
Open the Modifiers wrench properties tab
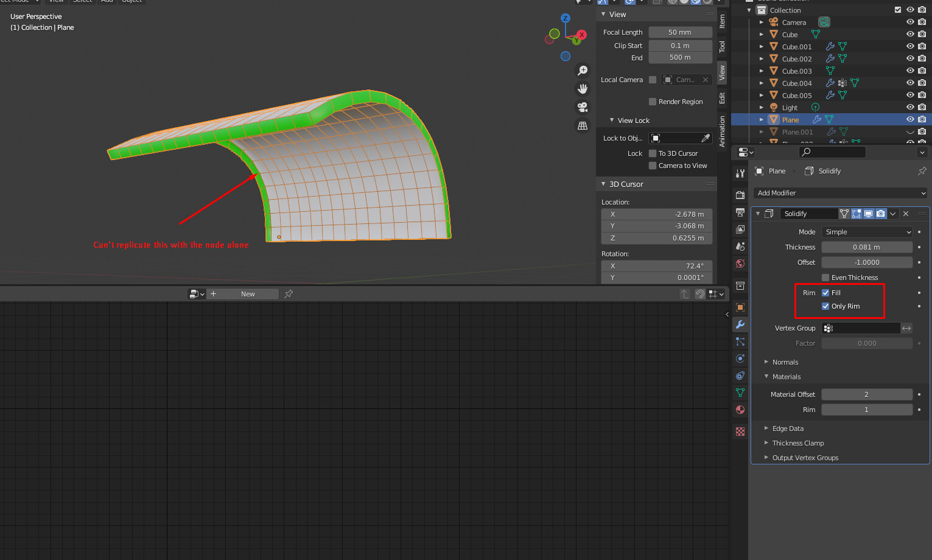[x=740, y=324]
